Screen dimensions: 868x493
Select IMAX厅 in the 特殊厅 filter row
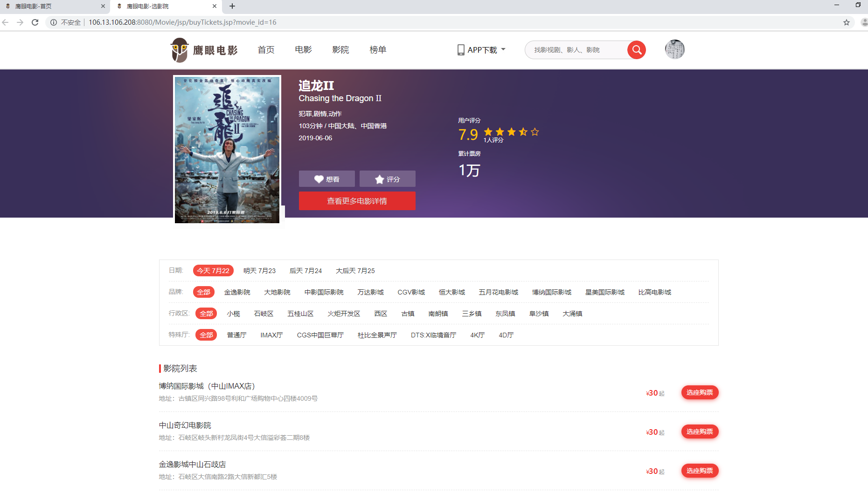pos(271,335)
